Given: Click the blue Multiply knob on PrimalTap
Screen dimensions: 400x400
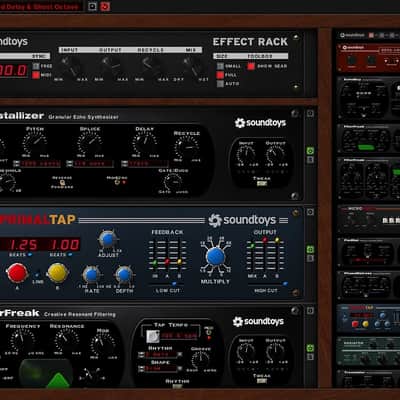Looking at the screenshot, I should pos(215,256).
